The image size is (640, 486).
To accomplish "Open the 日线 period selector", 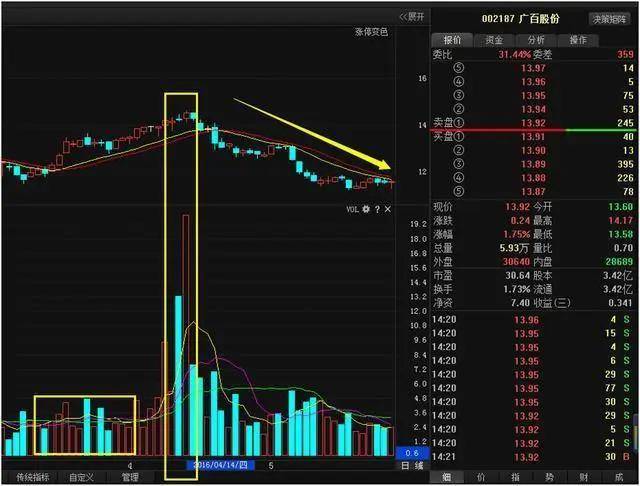I will point(412,466).
